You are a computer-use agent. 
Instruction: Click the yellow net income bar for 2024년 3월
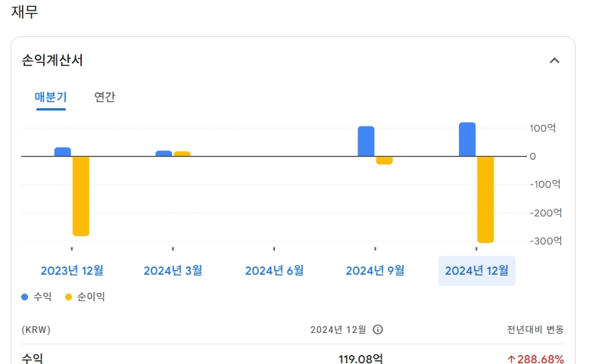click(182, 154)
